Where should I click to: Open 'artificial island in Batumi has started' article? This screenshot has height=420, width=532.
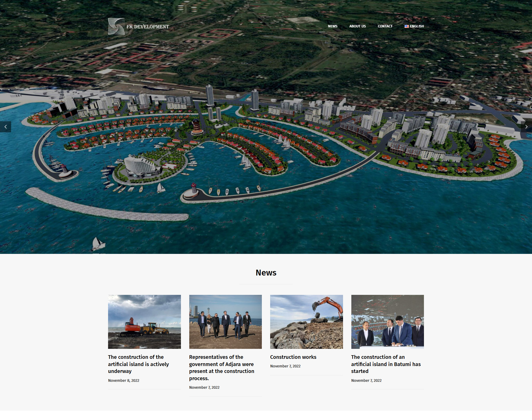click(386, 364)
